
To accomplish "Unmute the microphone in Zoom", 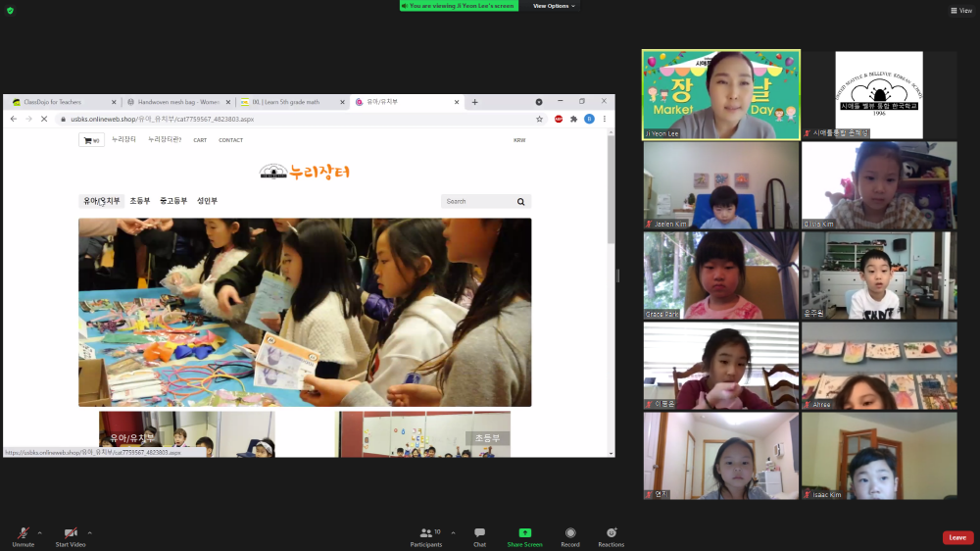I will coord(23,533).
